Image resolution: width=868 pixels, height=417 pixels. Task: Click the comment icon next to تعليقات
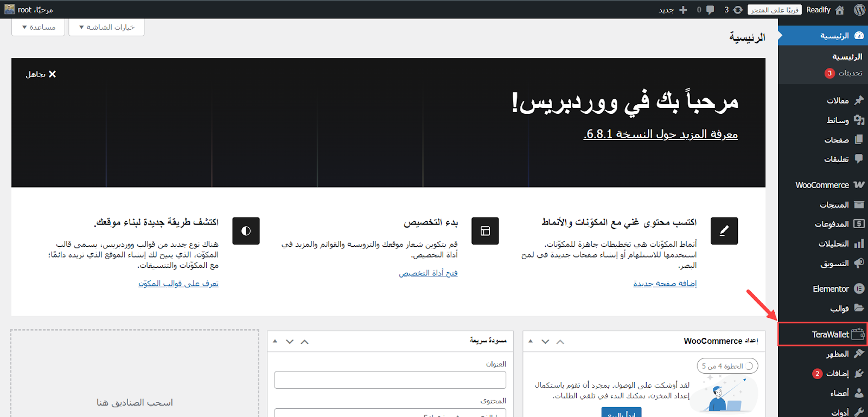[859, 159]
